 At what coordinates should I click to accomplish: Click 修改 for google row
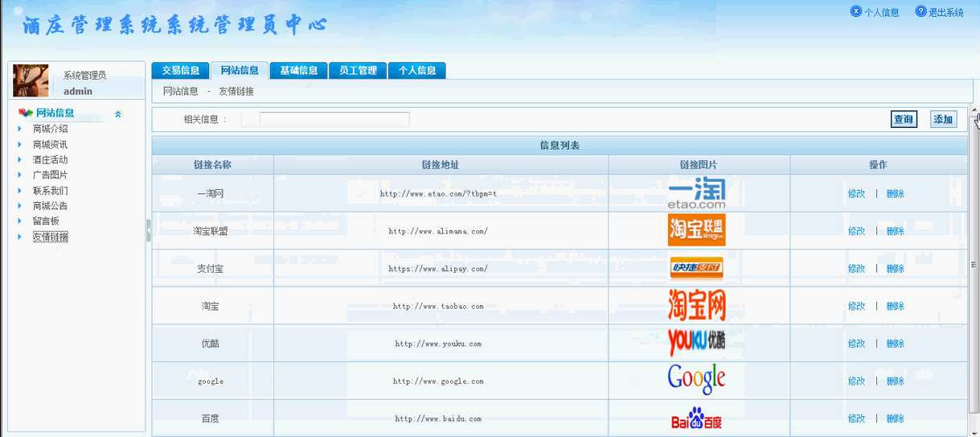point(856,381)
